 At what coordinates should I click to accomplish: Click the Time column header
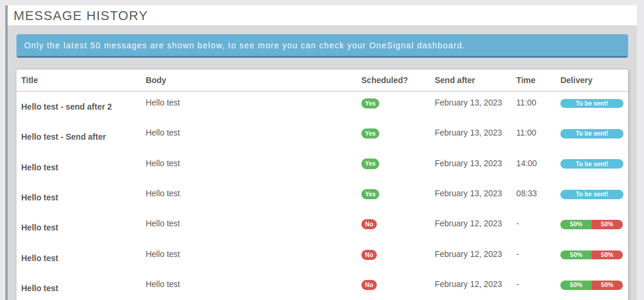click(x=526, y=80)
